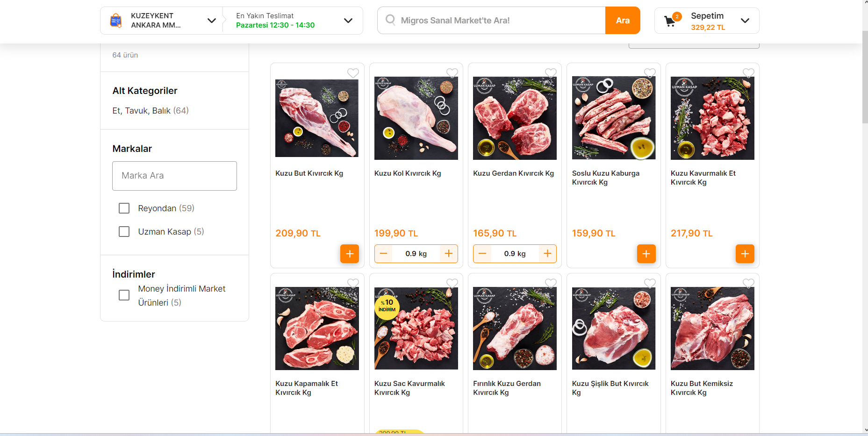Viewport: 868px width, 436px height.
Task: Favorite Kuzu But Kıvırcık Kg with heart icon
Action: click(x=353, y=73)
